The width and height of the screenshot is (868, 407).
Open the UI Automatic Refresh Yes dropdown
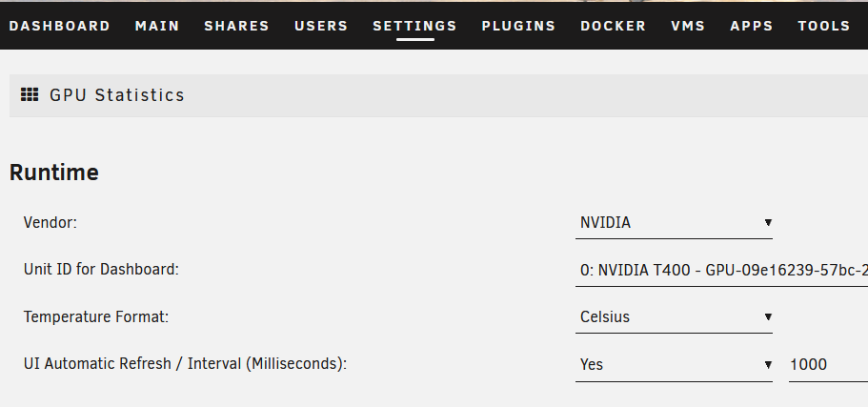(x=674, y=365)
